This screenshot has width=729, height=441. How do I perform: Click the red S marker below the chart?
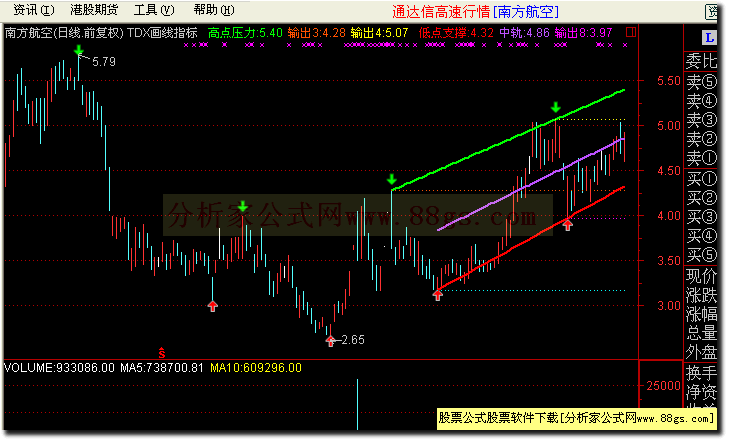tap(162, 353)
